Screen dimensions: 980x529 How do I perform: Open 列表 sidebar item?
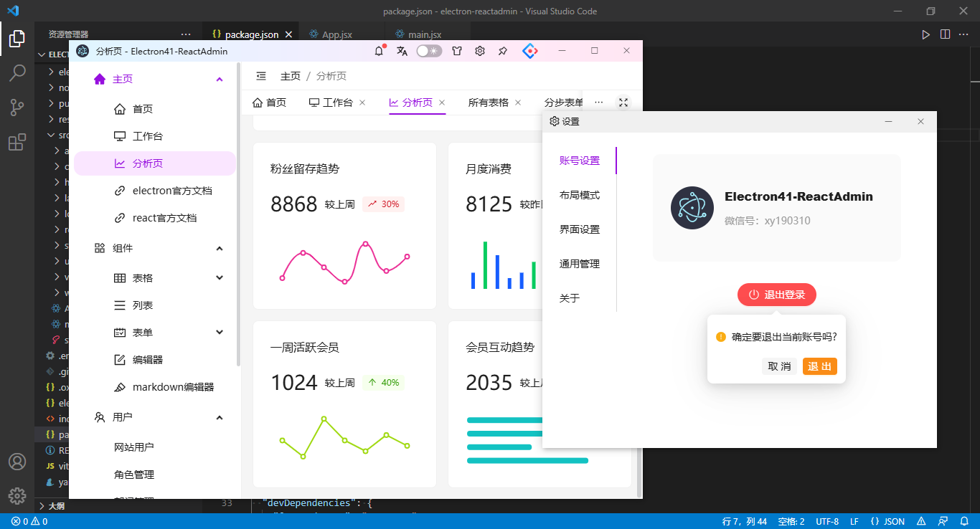pos(155,305)
